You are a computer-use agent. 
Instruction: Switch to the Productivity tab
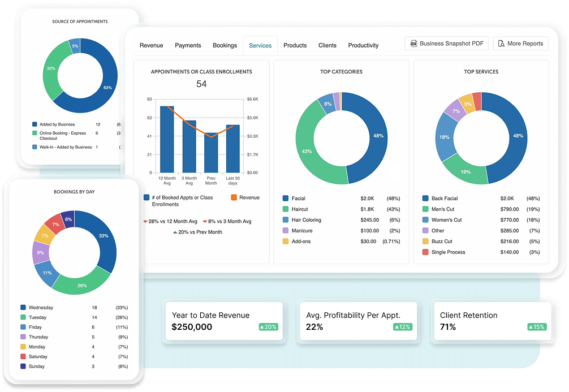click(x=364, y=45)
